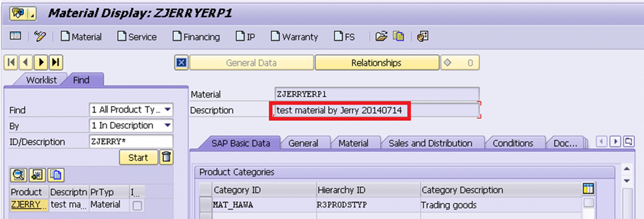Open the Doc... tab

565,143
